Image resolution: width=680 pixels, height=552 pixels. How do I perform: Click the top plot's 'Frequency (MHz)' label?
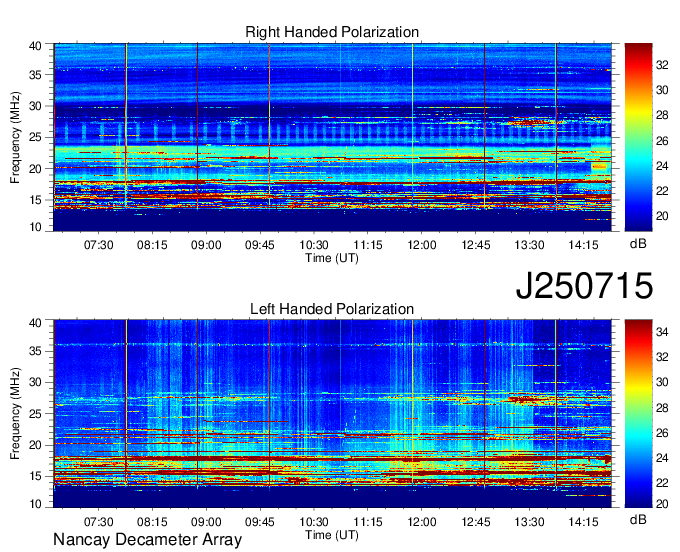tap(15, 137)
